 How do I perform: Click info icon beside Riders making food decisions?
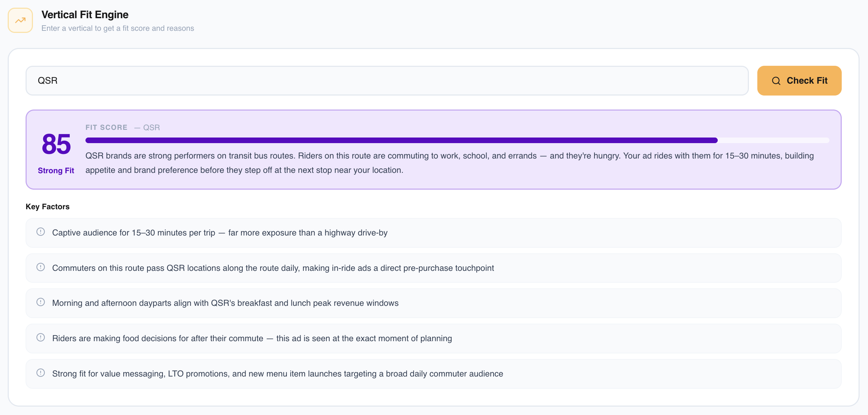tap(41, 338)
